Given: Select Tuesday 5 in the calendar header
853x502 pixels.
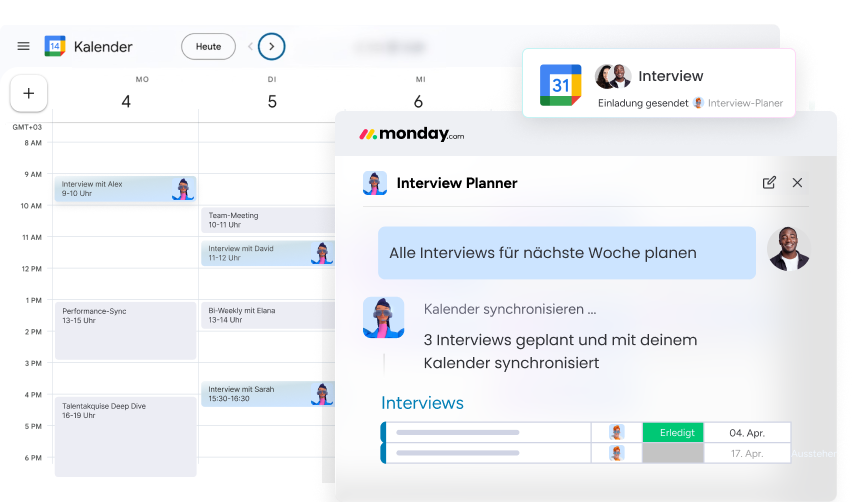Looking at the screenshot, I should 272,101.
